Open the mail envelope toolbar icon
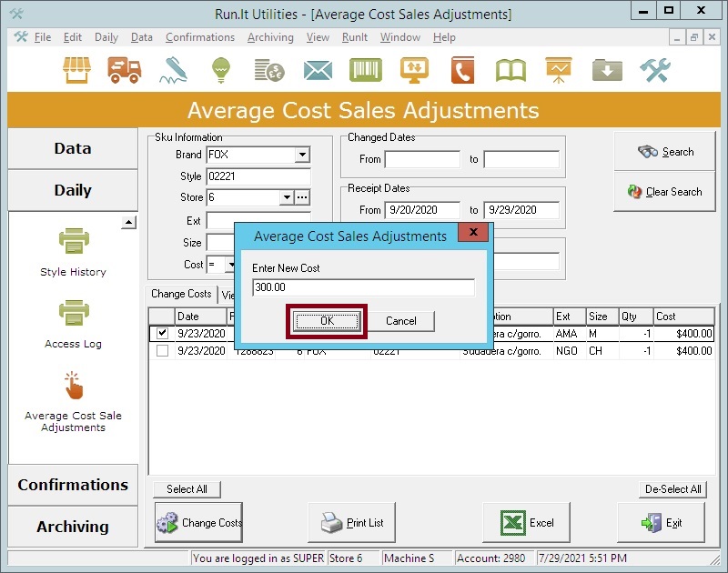 (318, 71)
